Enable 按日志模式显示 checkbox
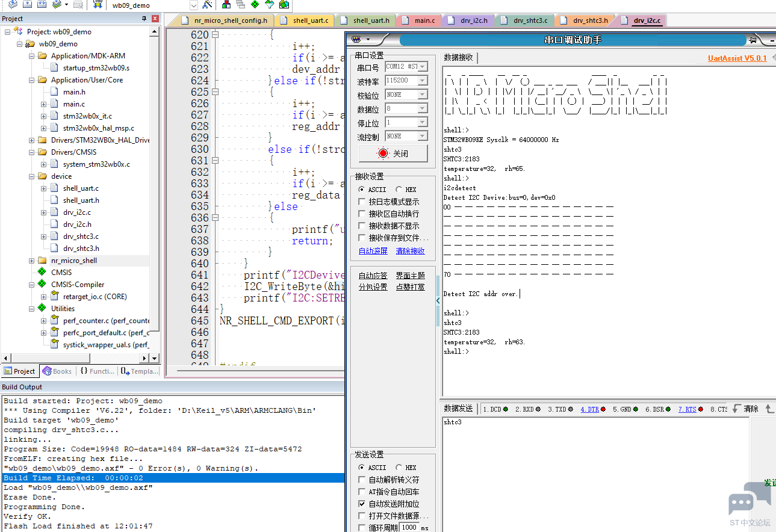 tap(362, 202)
